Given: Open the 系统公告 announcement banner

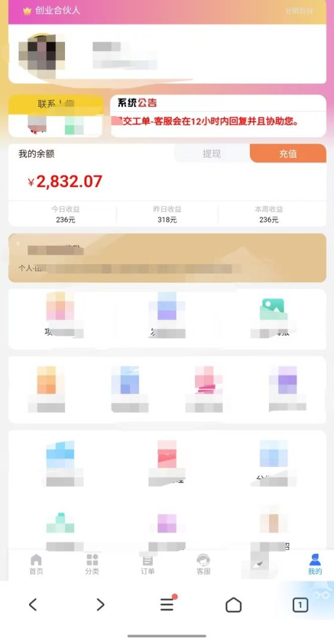Looking at the screenshot, I should coord(218,116).
